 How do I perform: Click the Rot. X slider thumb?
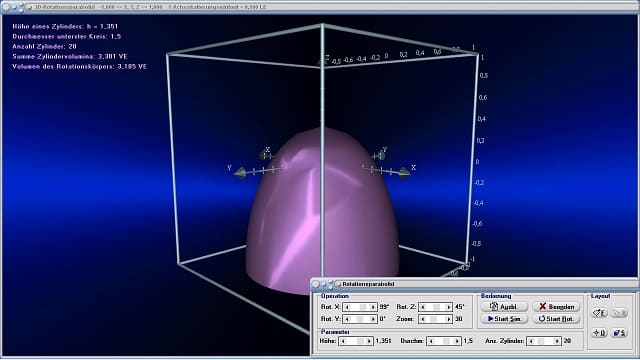(x=363, y=307)
